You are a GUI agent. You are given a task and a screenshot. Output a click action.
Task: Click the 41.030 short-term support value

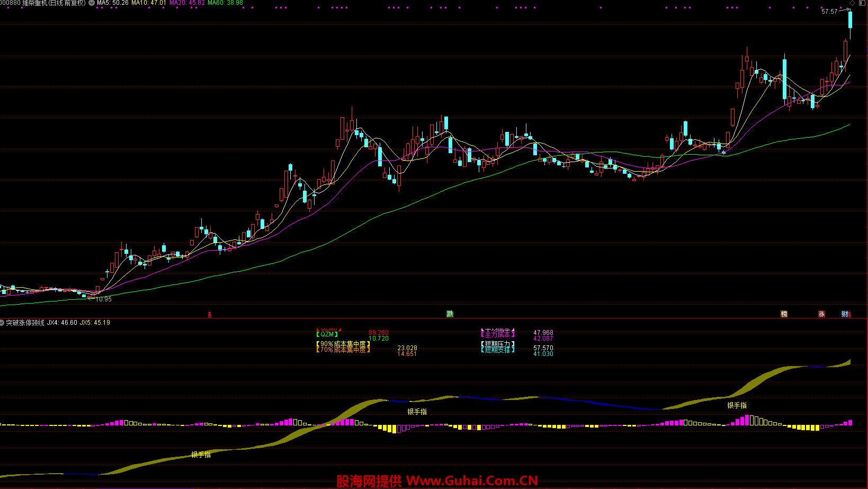(x=543, y=354)
